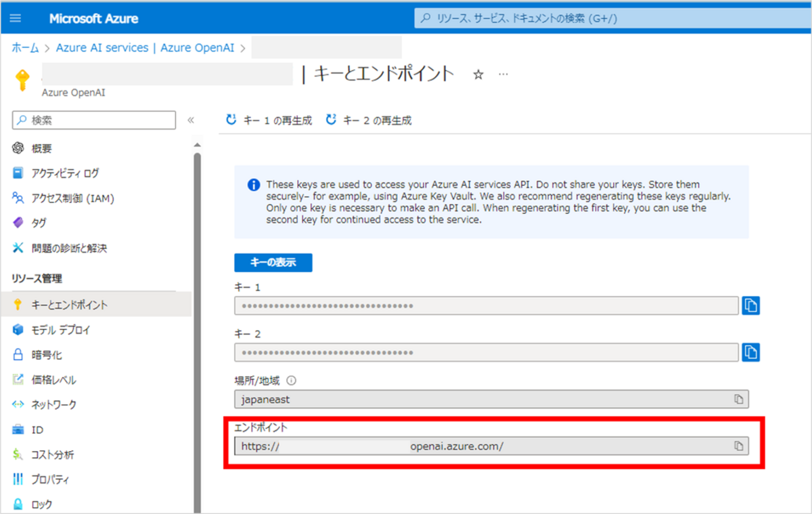Show info tooltip next to 場所/地域
The height and width of the screenshot is (514, 812).
click(292, 381)
